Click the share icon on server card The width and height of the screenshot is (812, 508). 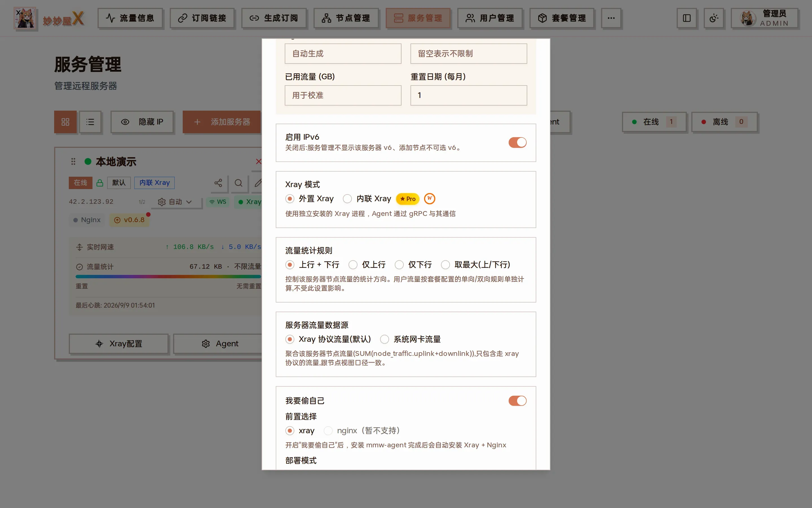[x=218, y=183]
